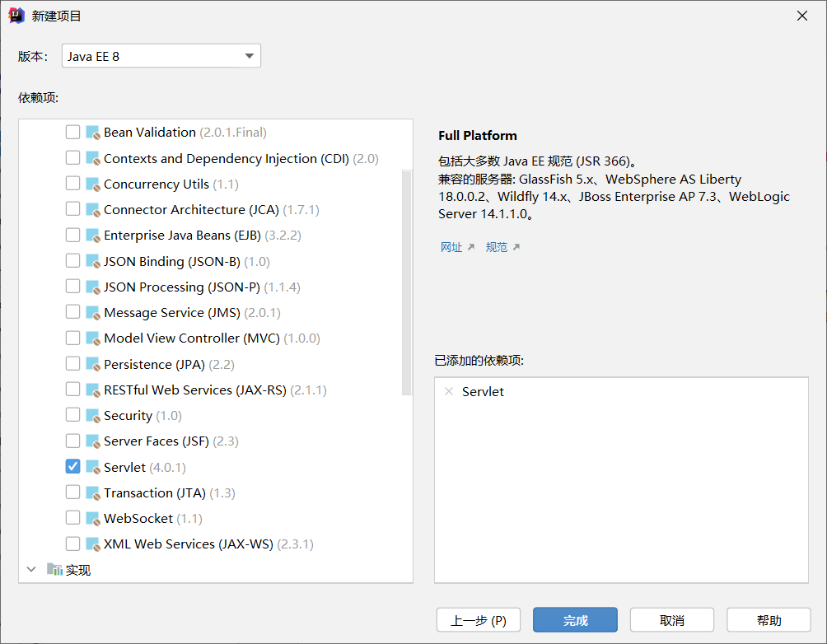Click the 实现 folder icon
Screen dimensions: 827x644
click(x=54, y=569)
